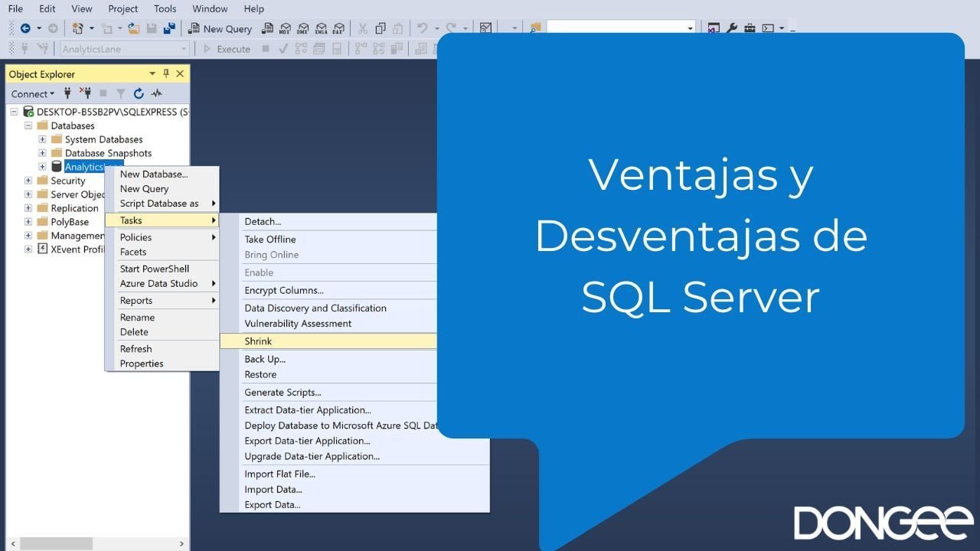Image resolution: width=980 pixels, height=551 pixels.
Task: Click the Undo arrow icon
Action: click(422, 28)
